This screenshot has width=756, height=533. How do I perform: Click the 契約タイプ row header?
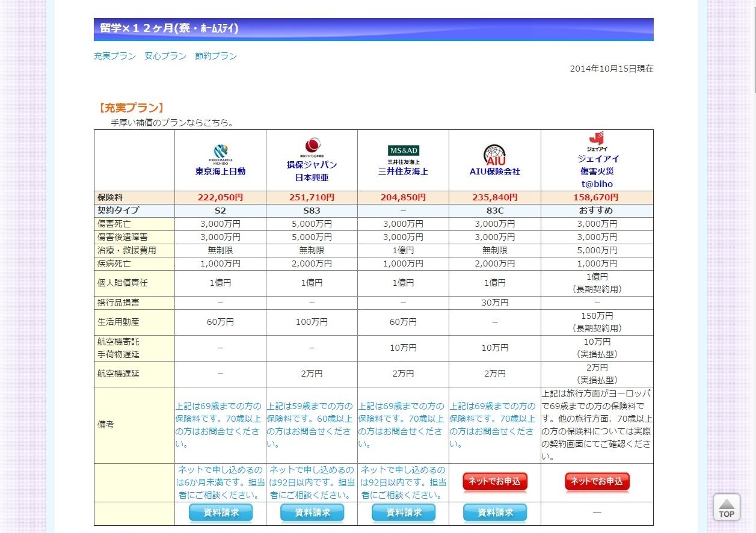pyautogui.click(x=134, y=211)
